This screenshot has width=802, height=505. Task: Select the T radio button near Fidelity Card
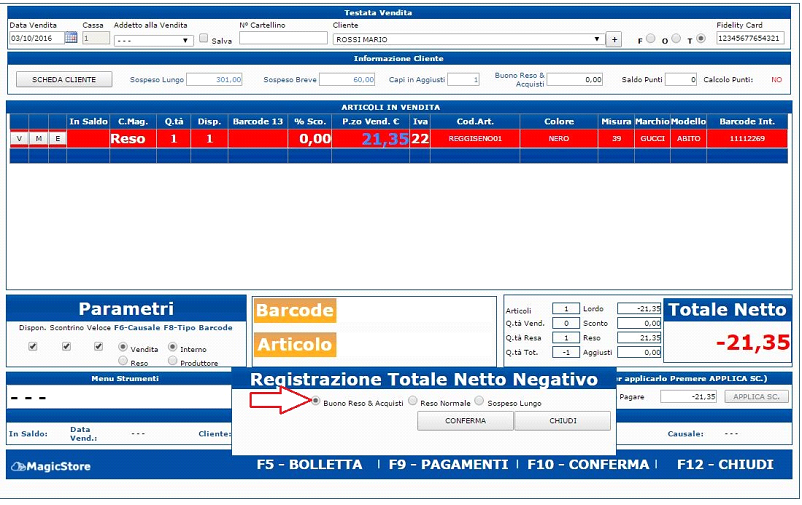click(701, 38)
